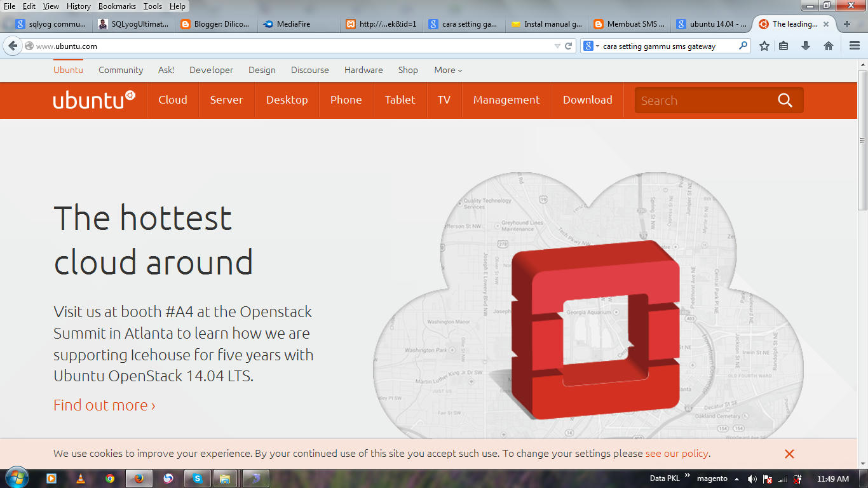This screenshot has width=868, height=488.
Task: Click the volume speaker tray icon
Action: 752,479
